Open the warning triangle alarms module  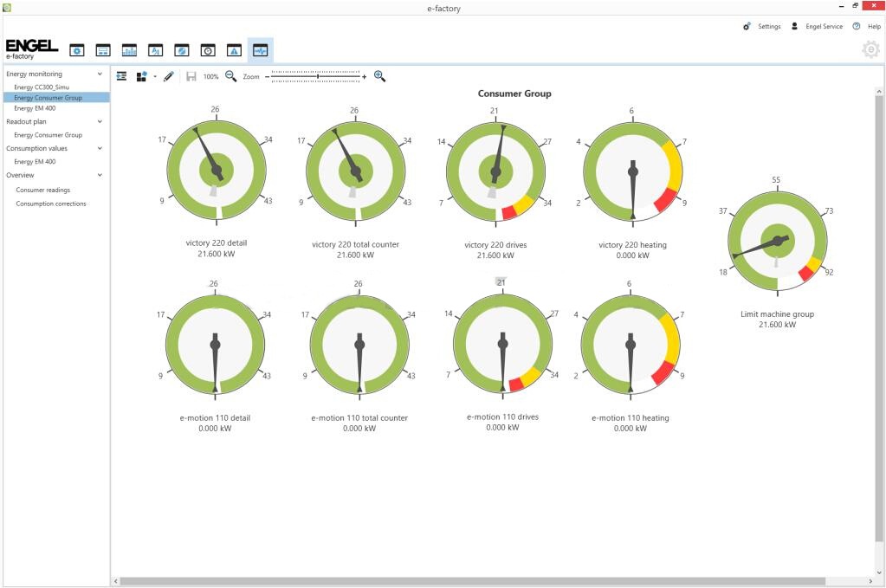coord(233,50)
